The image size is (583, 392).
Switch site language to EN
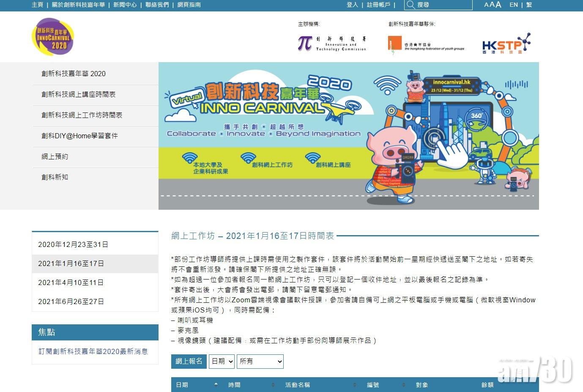514,5
